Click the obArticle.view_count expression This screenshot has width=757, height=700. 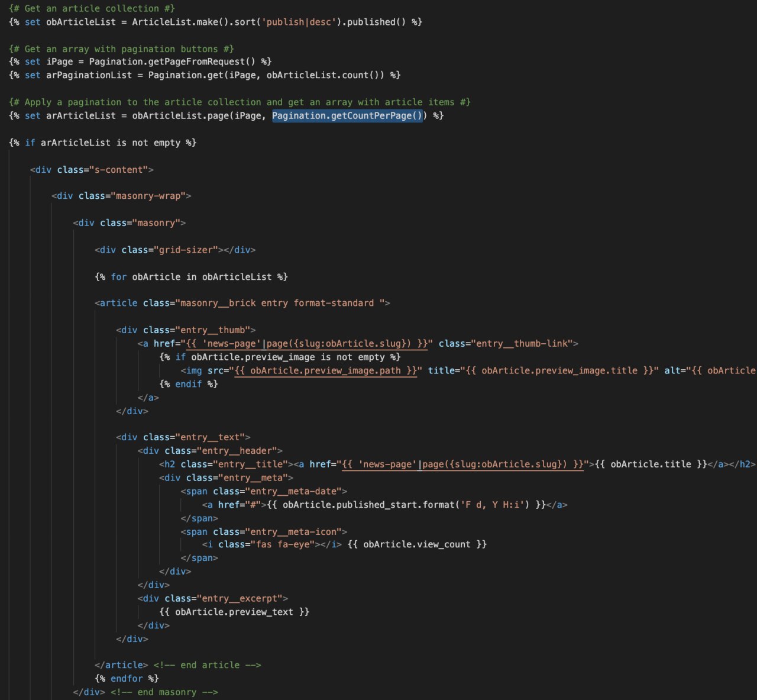(x=417, y=544)
